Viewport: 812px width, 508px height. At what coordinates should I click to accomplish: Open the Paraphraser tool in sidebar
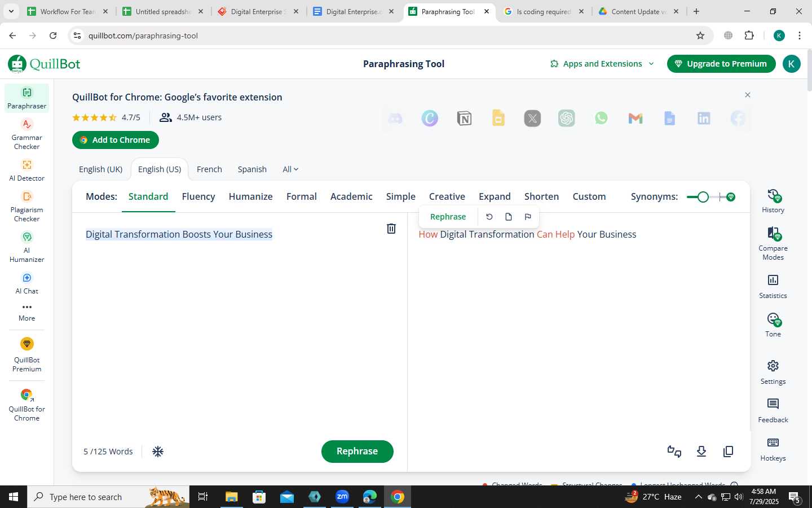click(27, 98)
